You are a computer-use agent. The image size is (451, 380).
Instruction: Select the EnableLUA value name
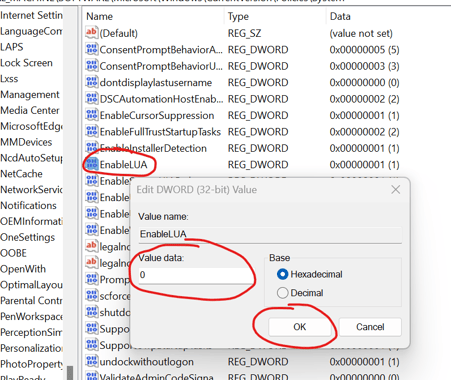click(x=123, y=165)
